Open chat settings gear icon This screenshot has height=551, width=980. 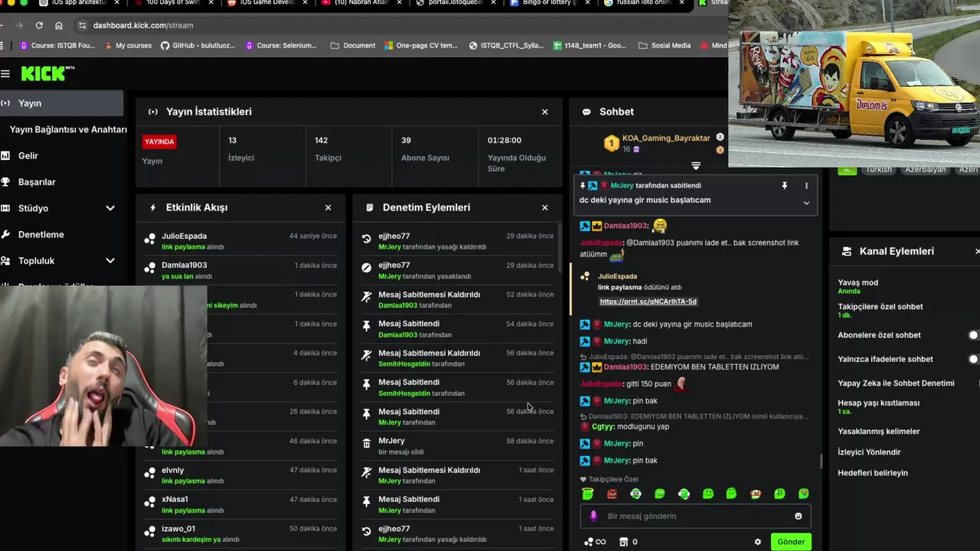click(x=758, y=542)
